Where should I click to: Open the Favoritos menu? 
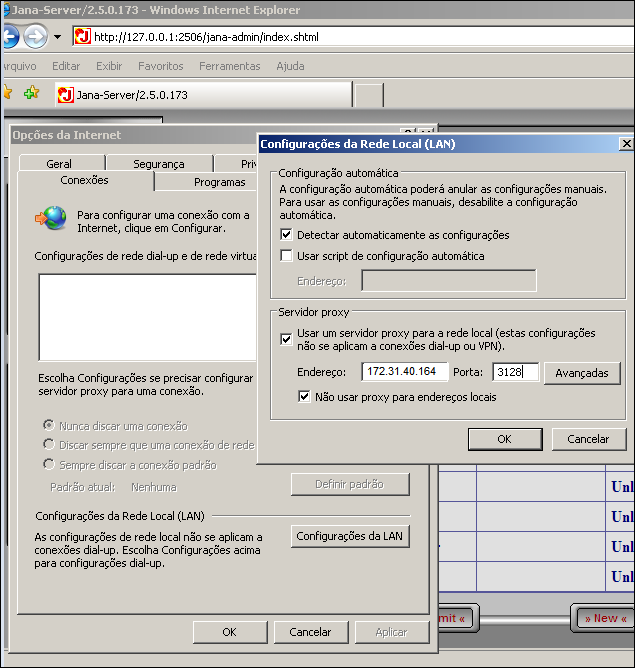click(161, 66)
